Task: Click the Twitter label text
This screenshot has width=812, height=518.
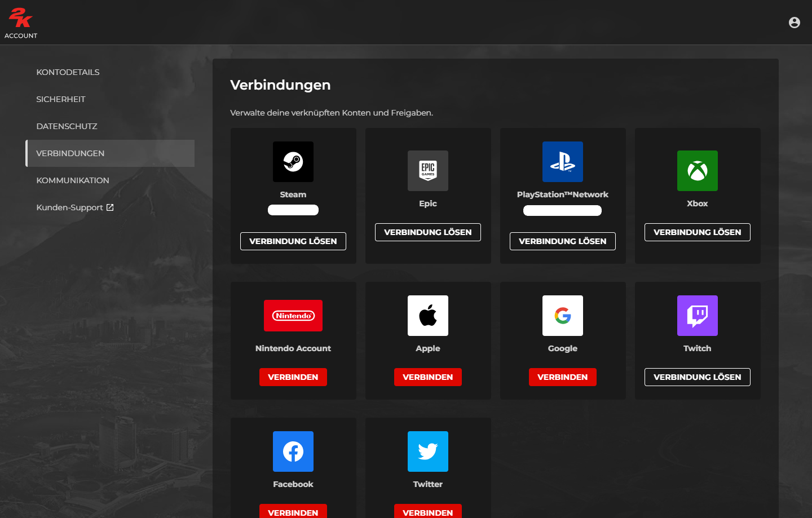Action: (428, 484)
